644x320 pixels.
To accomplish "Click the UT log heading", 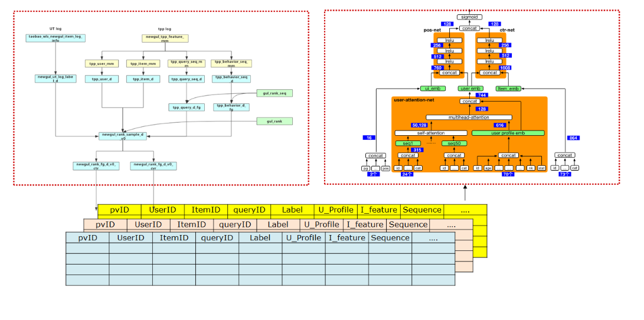I will [x=55, y=28].
